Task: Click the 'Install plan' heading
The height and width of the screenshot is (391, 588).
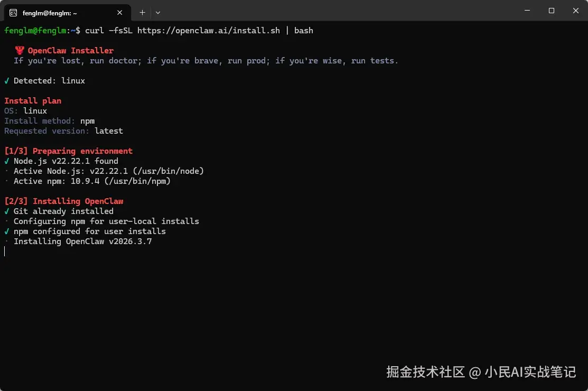Action: click(33, 101)
